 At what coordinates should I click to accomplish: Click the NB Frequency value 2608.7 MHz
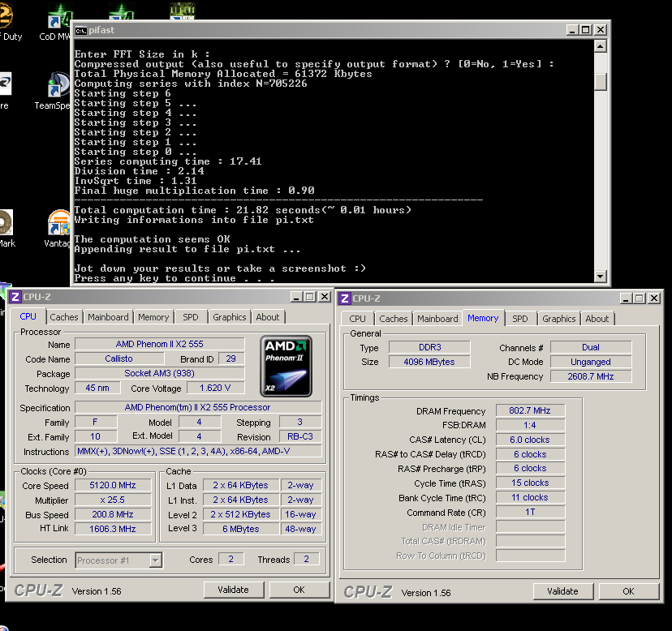591,376
